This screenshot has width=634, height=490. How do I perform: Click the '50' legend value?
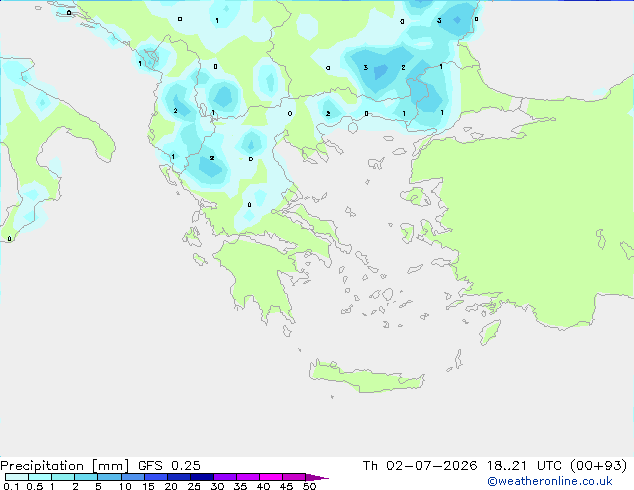310,486
